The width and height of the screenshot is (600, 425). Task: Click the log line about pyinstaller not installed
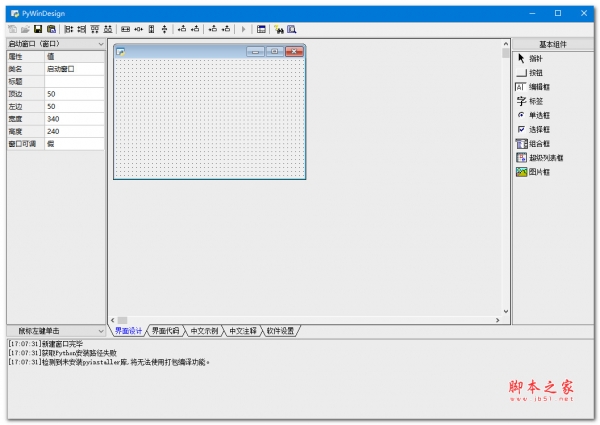[x=109, y=362]
